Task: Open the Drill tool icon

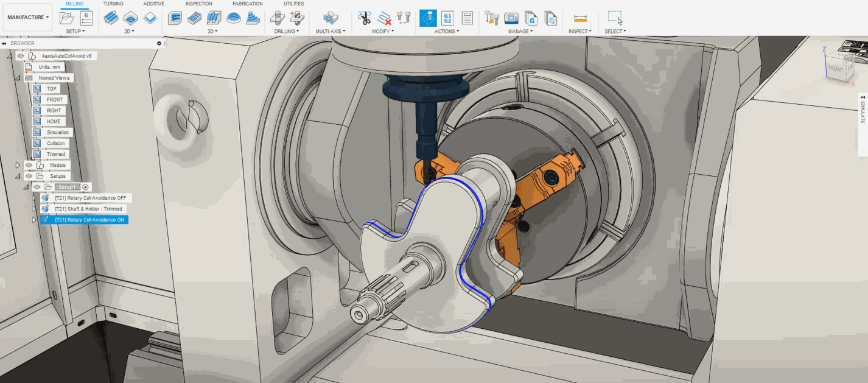Action: tap(278, 18)
